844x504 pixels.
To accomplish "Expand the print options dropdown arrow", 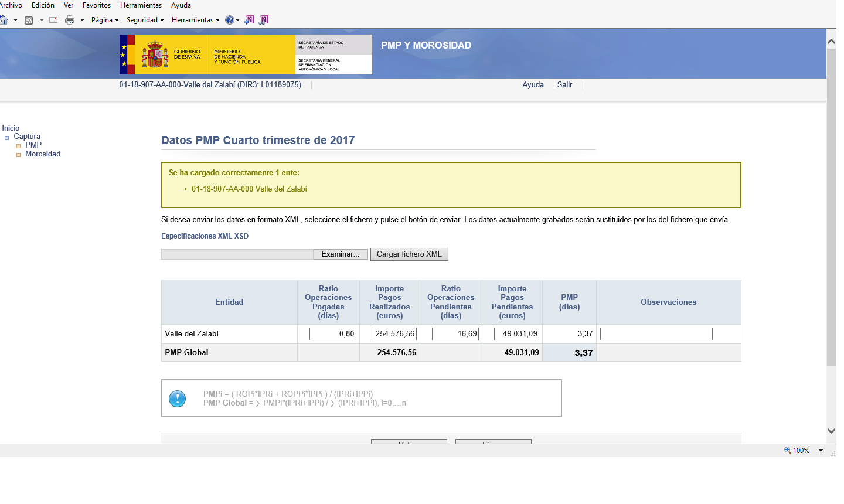I will coord(82,20).
